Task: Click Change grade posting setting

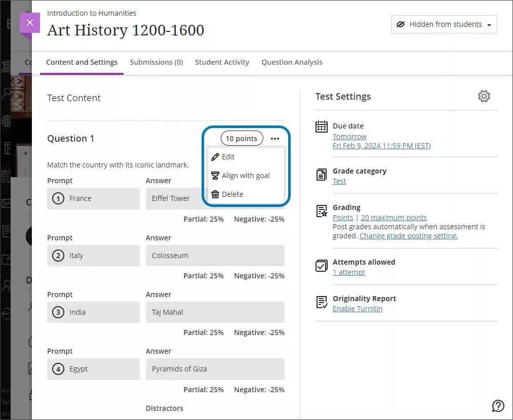Action: coord(408,235)
